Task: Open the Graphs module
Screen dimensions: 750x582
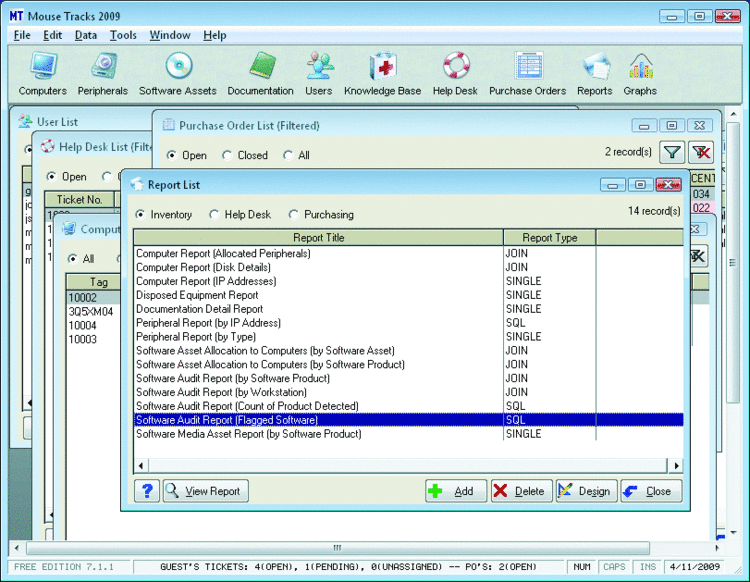Action: [x=640, y=74]
